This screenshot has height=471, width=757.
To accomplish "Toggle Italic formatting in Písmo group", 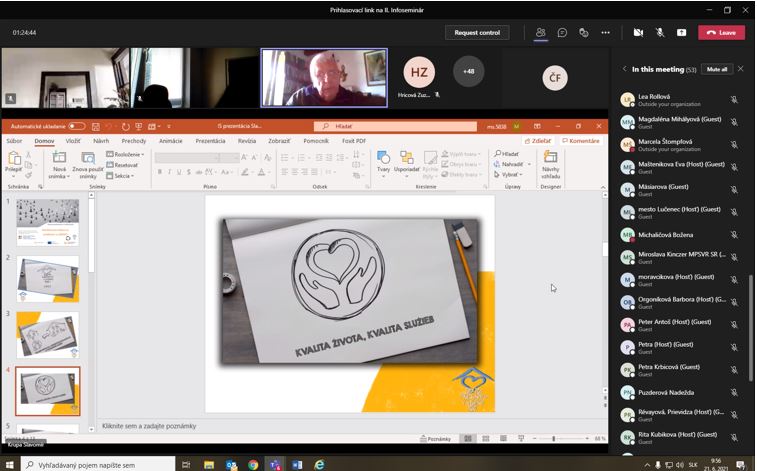I will click(x=169, y=172).
